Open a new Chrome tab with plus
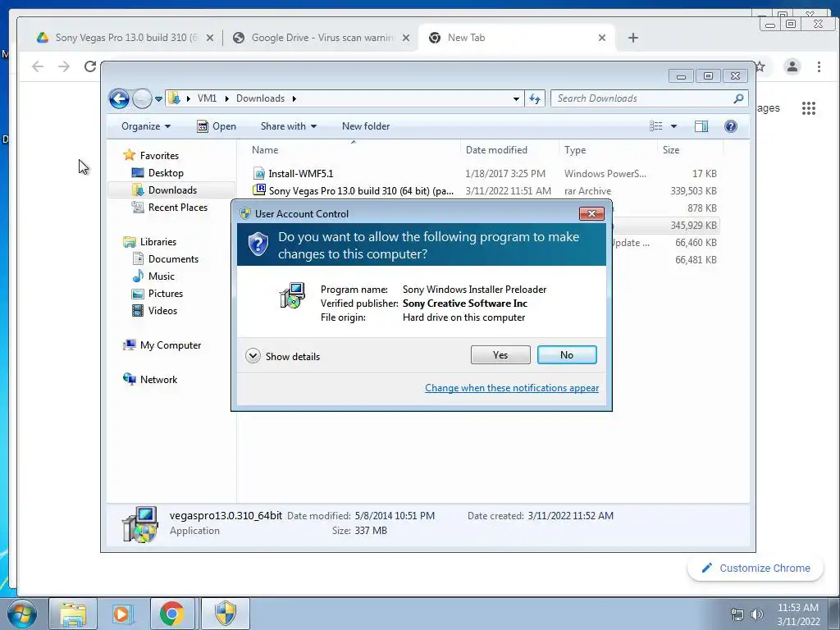This screenshot has height=630, width=840. 633,38
